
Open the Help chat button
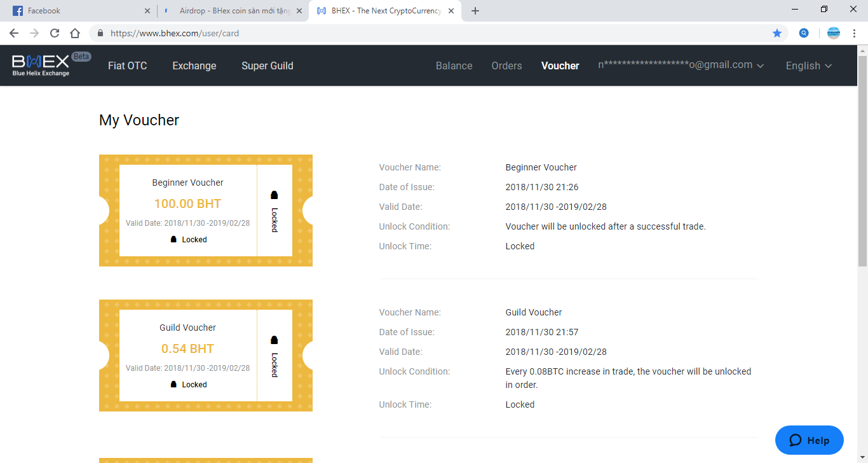coord(810,440)
